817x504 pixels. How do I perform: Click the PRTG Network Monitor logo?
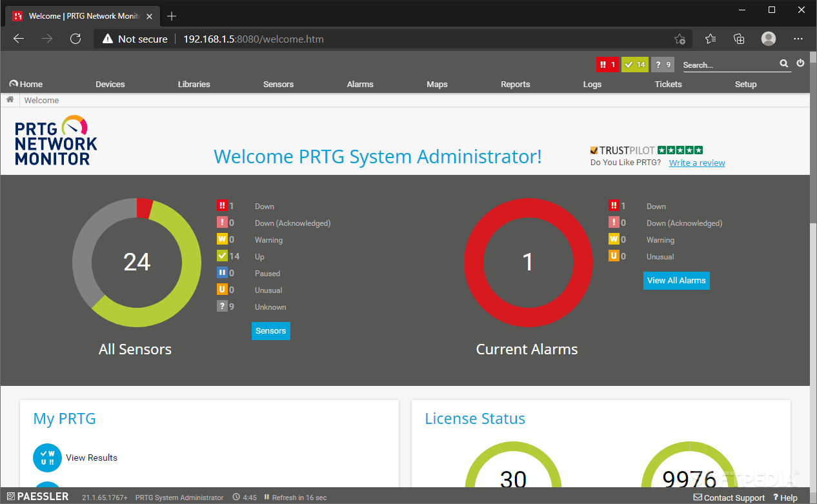click(x=56, y=141)
